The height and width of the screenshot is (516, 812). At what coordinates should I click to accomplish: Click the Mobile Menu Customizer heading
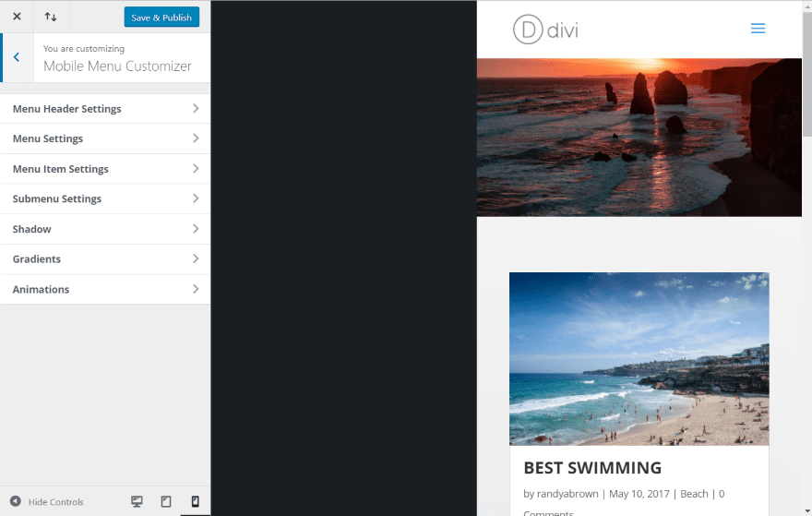tap(117, 66)
